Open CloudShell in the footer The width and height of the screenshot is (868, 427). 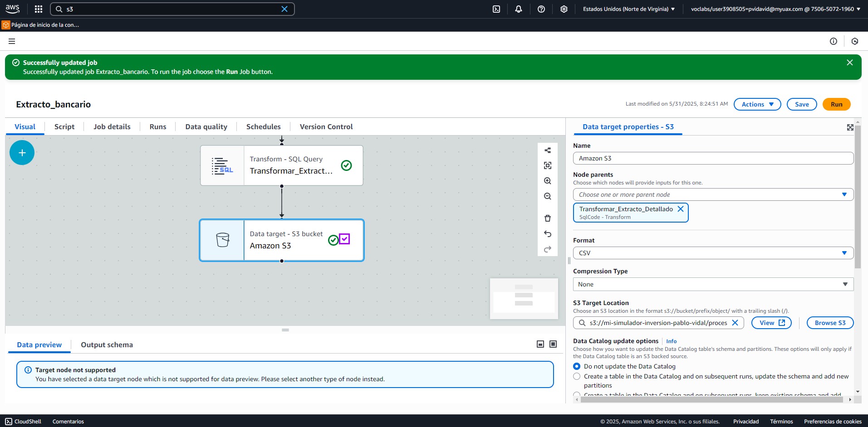pyautogui.click(x=23, y=422)
